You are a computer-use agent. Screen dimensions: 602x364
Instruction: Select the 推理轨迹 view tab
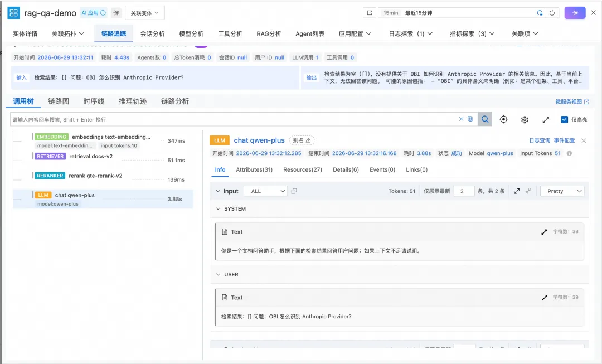tap(133, 101)
